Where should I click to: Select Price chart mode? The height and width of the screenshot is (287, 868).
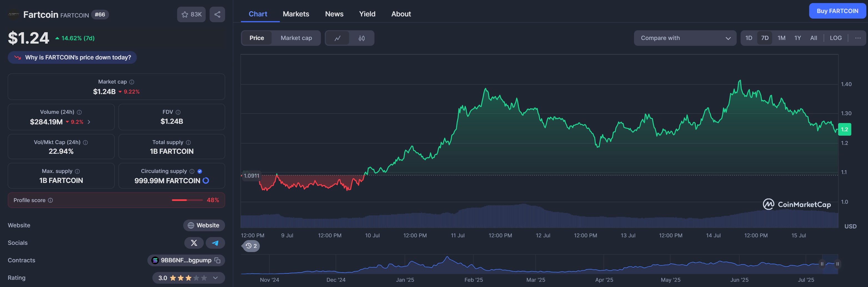pos(257,38)
